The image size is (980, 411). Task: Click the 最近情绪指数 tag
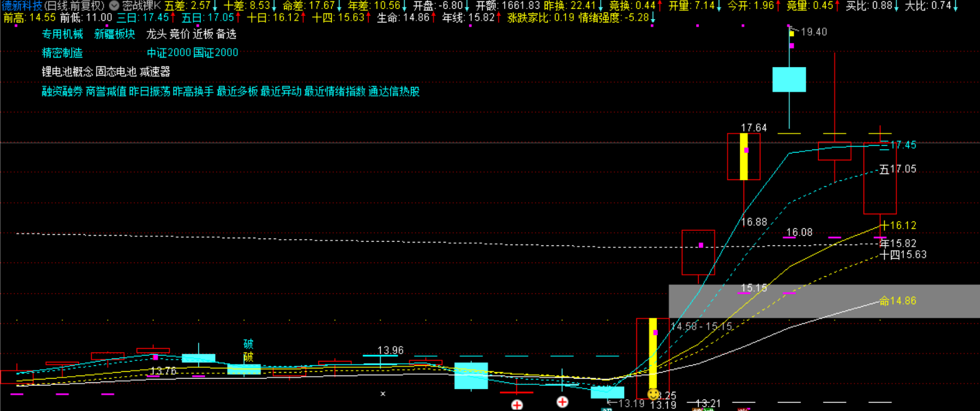click(335, 91)
